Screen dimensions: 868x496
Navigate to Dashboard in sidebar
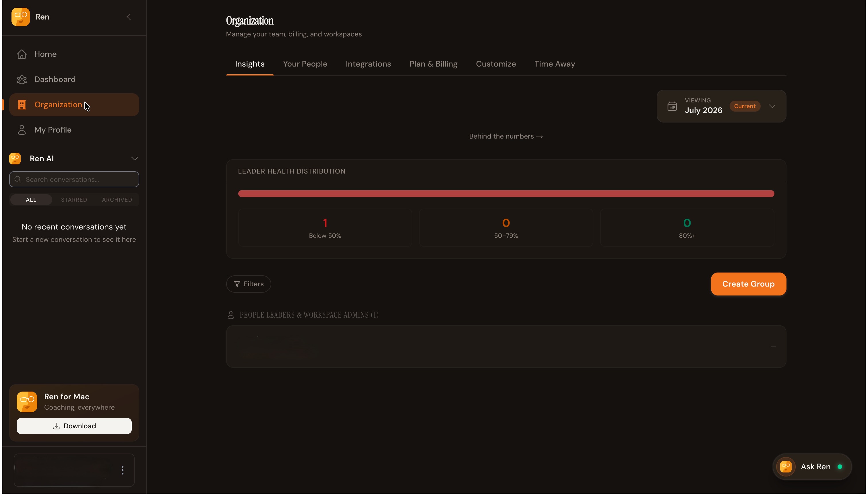tap(74, 79)
